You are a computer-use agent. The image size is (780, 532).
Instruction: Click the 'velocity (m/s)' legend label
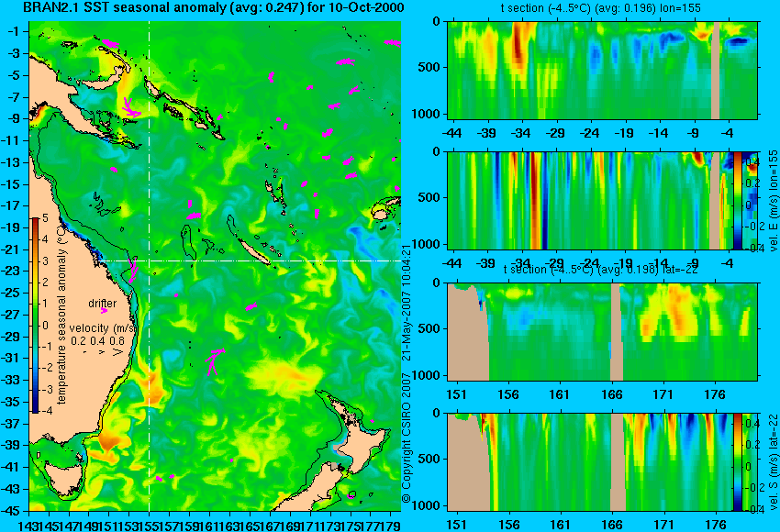pos(103,328)
